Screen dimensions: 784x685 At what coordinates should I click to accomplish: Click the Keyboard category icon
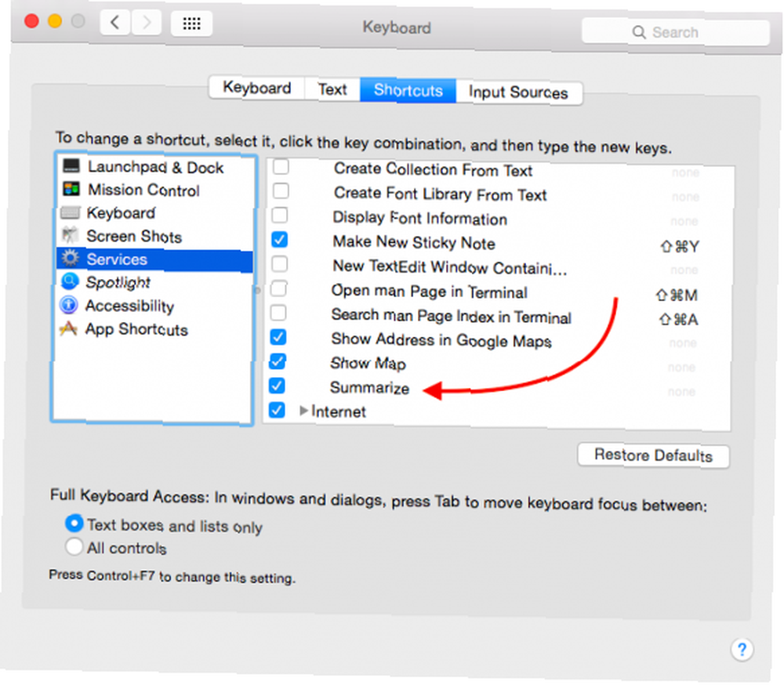pyautogui.click(x=70, y=212)
